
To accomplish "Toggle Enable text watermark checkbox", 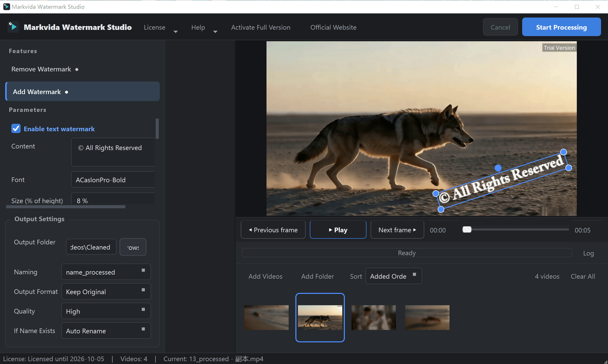I will click(x=16, y=128).
